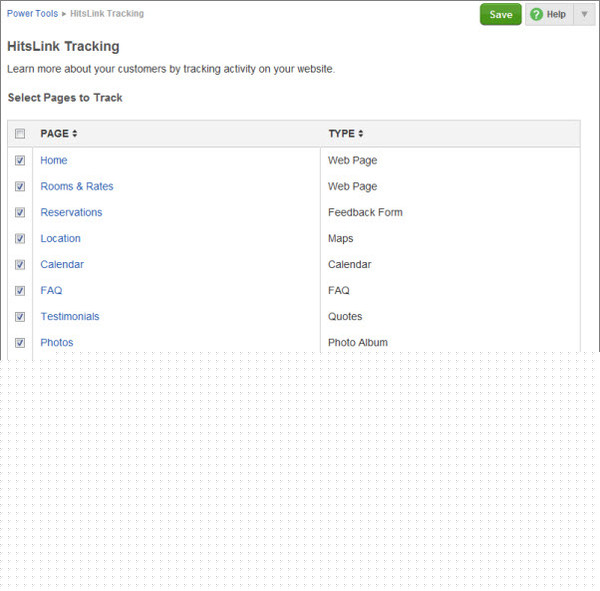Click the green Save button
Image resolution: width=600 pixels, height=591 pixels.
(501, 15)
